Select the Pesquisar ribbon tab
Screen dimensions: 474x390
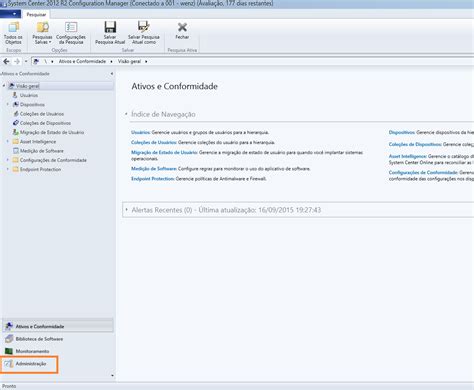pos(36,15)
